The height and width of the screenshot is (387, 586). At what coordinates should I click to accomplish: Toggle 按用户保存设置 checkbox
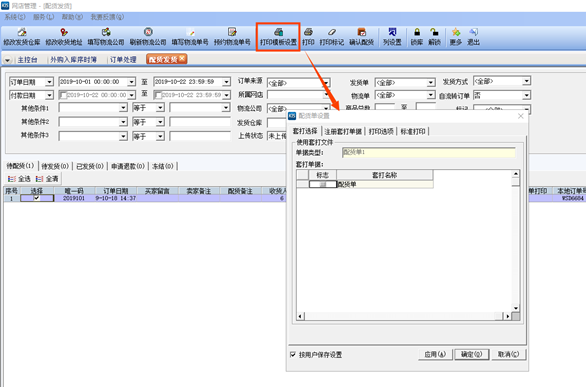pos(293,355)
